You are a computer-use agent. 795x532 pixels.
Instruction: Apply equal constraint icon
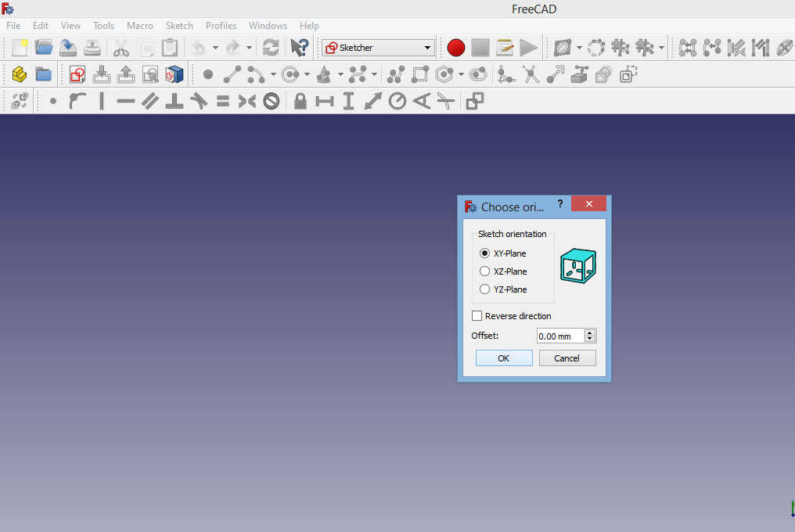coord(223,101)
